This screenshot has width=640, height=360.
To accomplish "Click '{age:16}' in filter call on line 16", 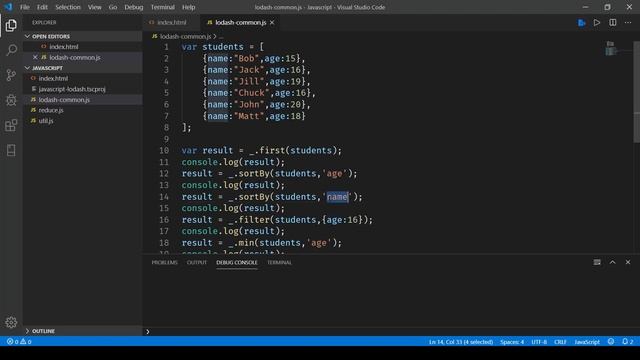I will click(x=342, y=220).
